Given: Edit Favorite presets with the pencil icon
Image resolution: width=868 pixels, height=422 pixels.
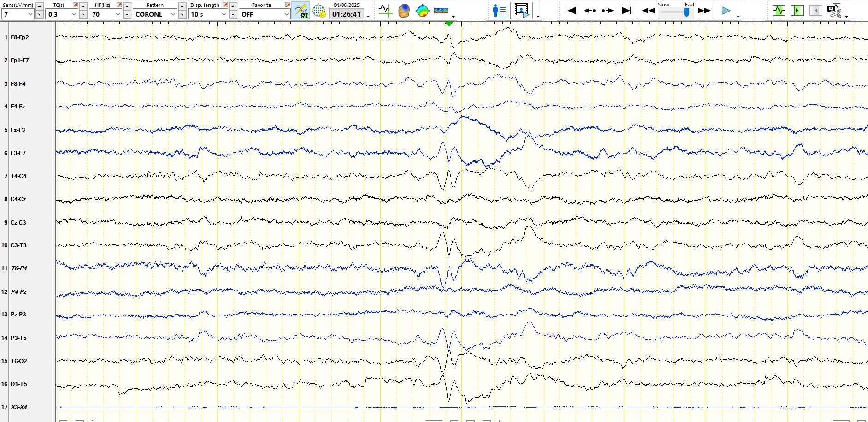Looking at the screenshot, I should point(288,5).
